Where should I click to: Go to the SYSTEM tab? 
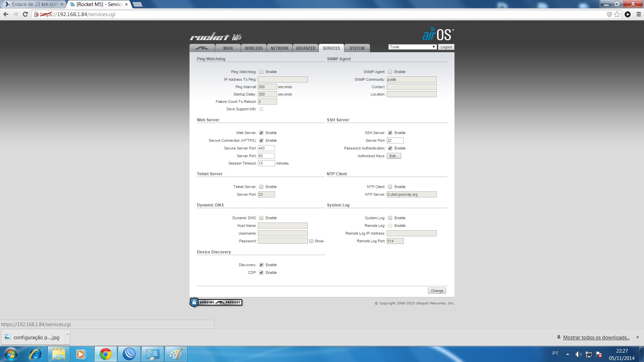[x=357, y=48]
